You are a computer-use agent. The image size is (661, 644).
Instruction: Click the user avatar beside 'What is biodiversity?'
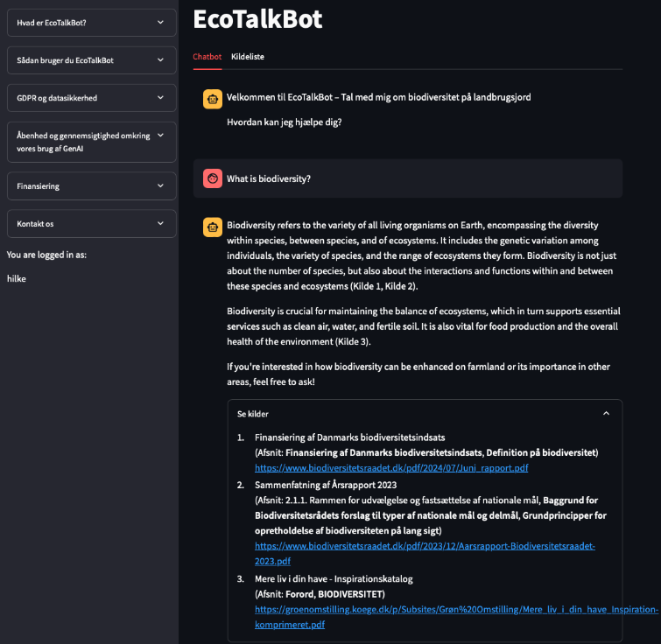click(212, 178)
